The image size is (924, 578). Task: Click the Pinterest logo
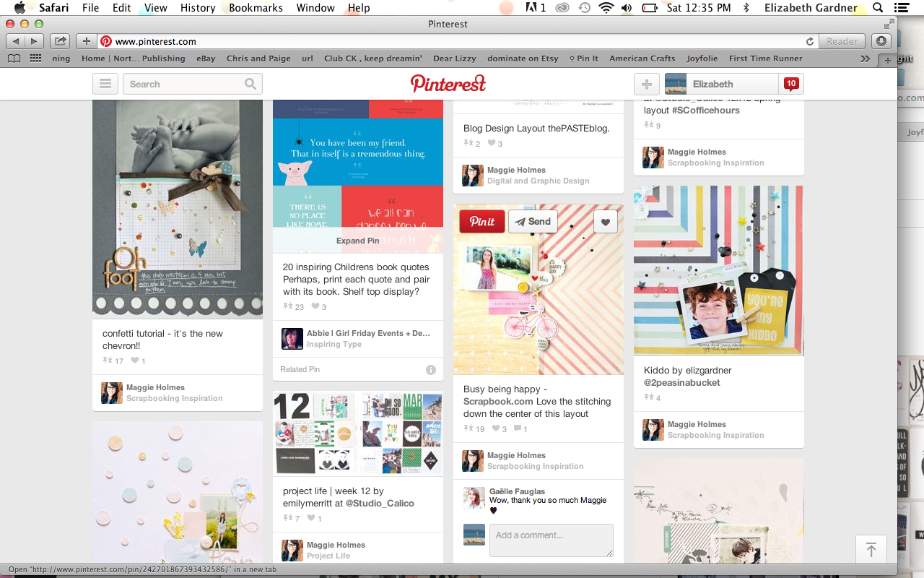coord(448,83)
